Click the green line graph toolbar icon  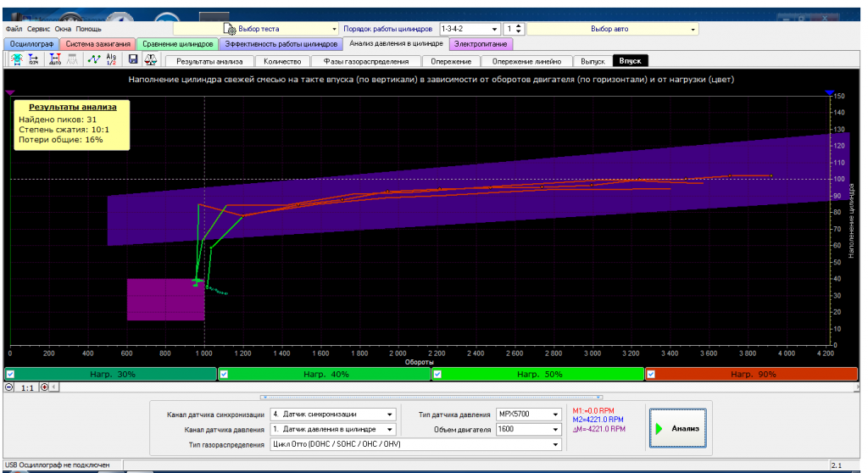click(x=94, y=59)
